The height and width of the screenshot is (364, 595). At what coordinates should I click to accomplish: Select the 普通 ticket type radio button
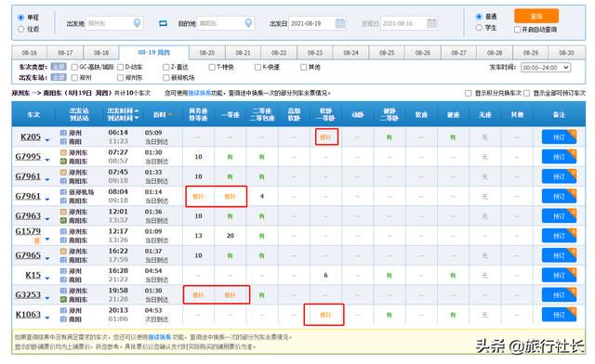(479, 17)
